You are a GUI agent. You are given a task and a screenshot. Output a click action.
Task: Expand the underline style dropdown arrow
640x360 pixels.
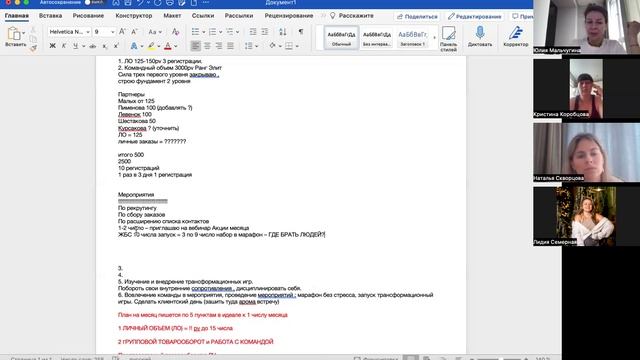point(84,46)
